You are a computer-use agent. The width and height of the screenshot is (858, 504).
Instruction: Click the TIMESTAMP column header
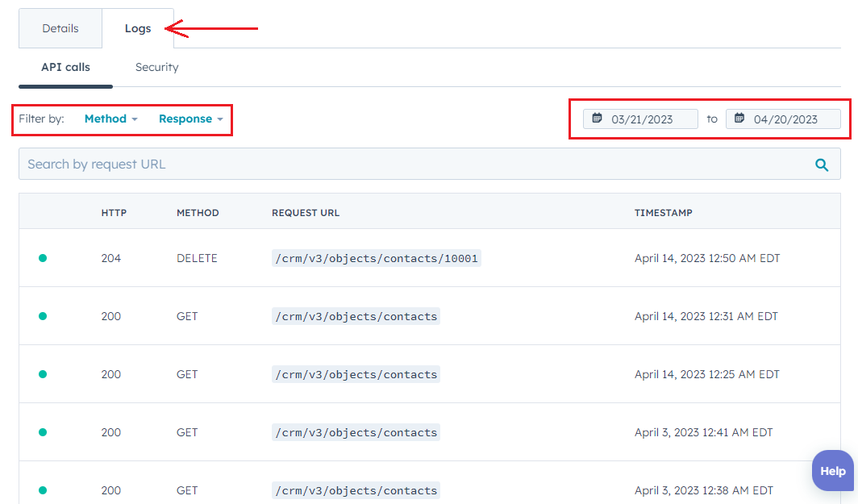[x=663, y=213]
